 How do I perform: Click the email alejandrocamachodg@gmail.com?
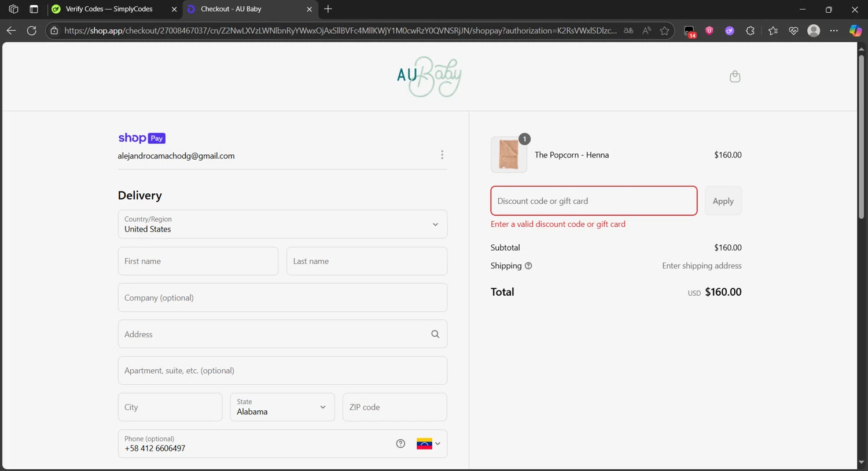click(x=176, y=156)
